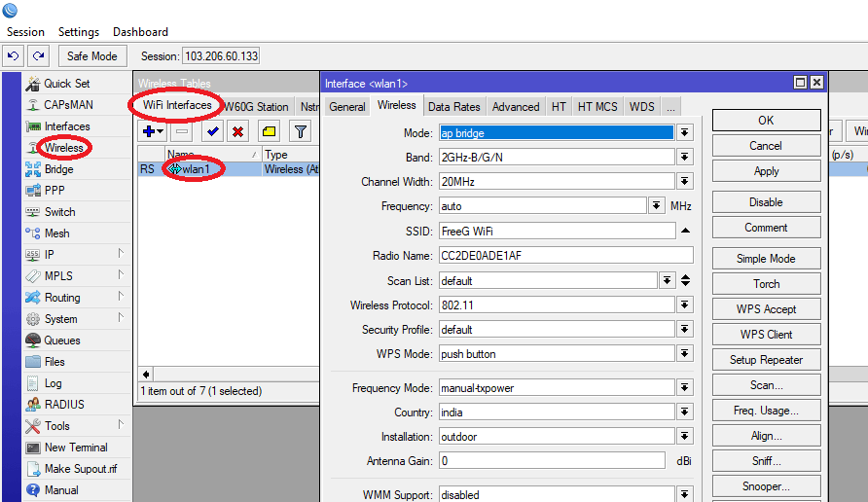Image resolution: width=868 pixels, height=502 pixels.
Task: Click the yellow comment note icon
Action: pyautogui.click(x=269, y=131)
